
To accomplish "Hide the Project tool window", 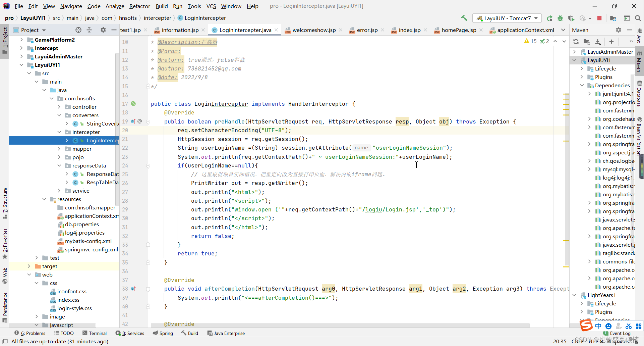I will [114, 30].
